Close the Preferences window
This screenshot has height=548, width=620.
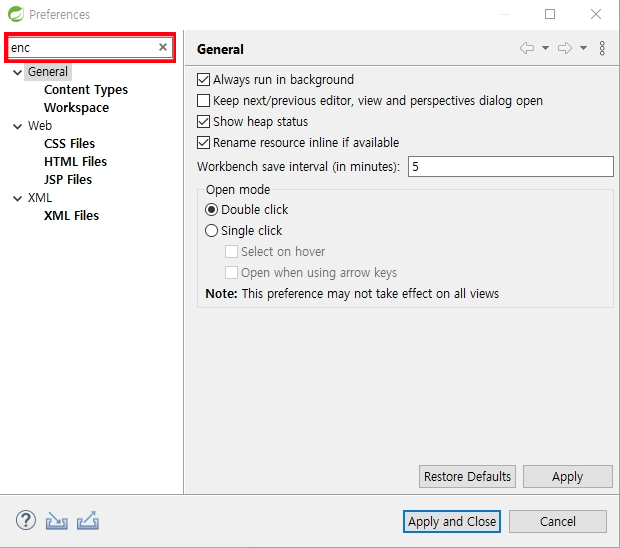pos(596,14)
